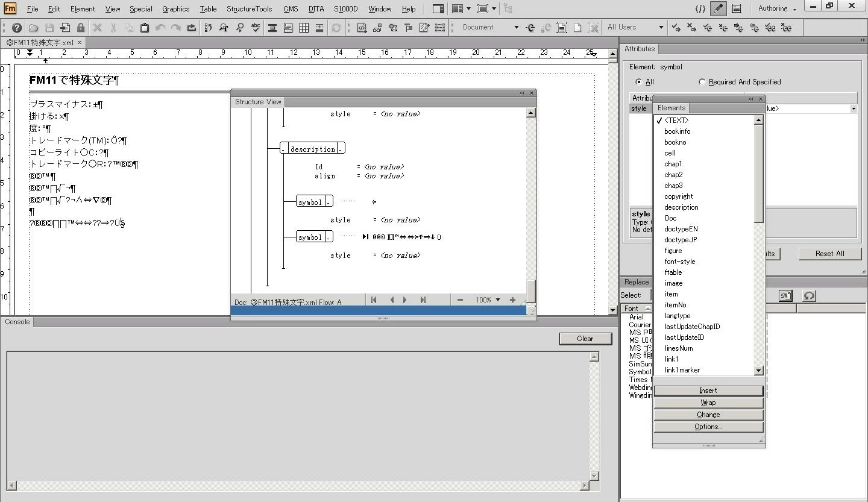This screenshot has width=868, height=502.
Task: Open the style attribute value dropdown
Action: (854, 108)
